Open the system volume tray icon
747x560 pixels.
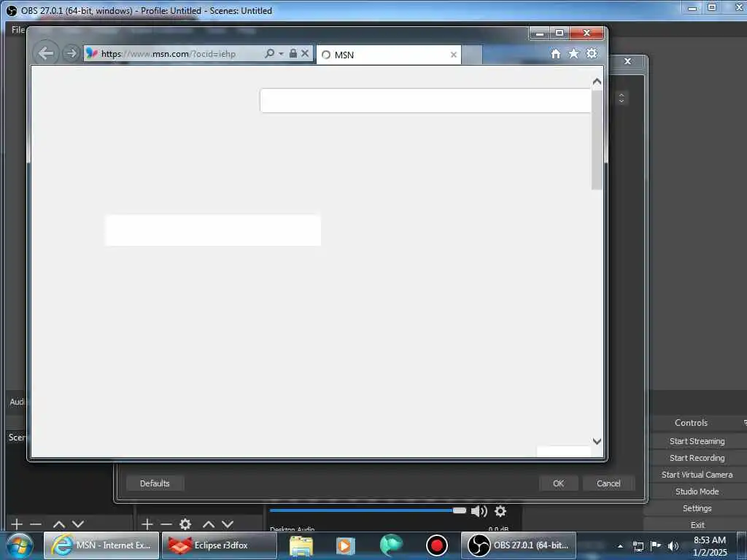[673, 546]
